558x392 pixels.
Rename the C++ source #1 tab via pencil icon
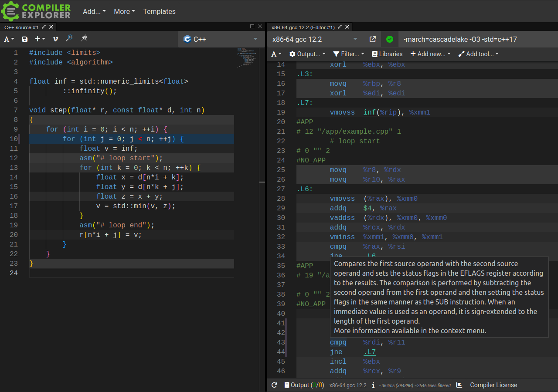tap(44, 27)
